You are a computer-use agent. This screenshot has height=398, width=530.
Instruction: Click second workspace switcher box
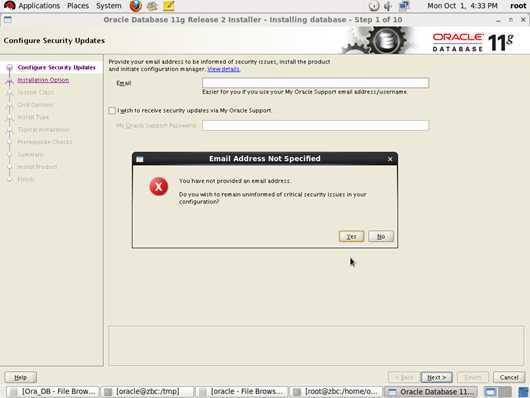pyautogui.click(x=505, y=392)
